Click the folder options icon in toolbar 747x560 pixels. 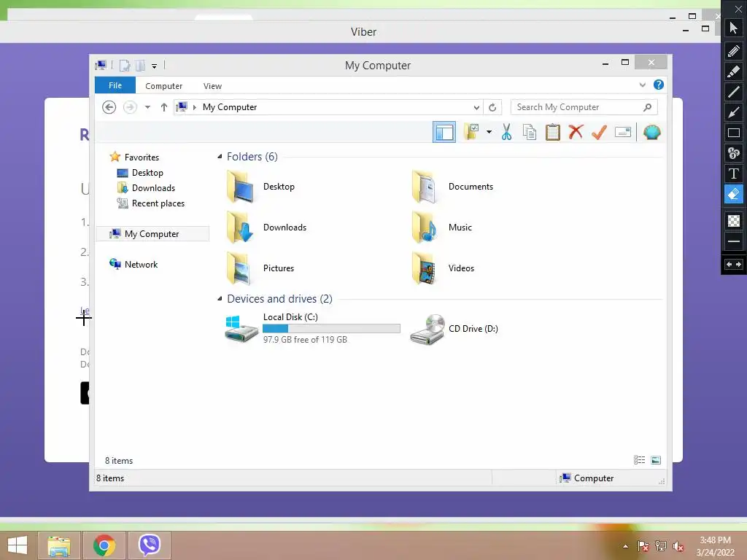472,132
